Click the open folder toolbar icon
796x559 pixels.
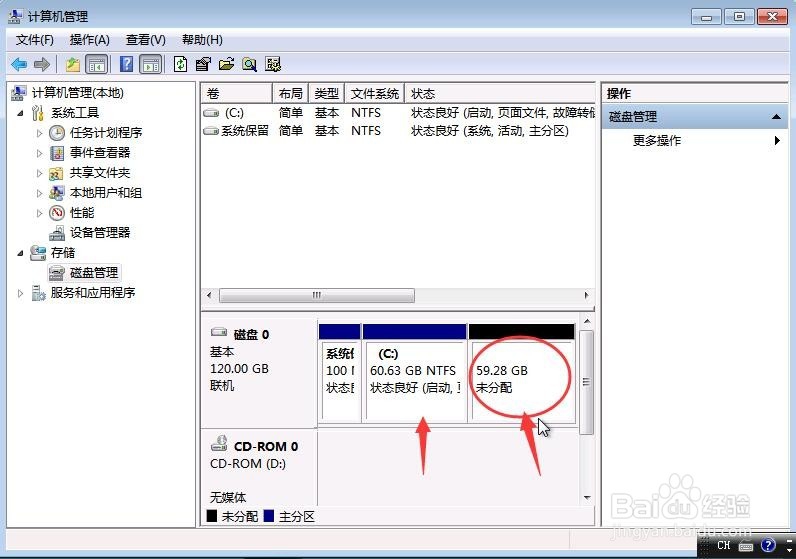(226, 64)
